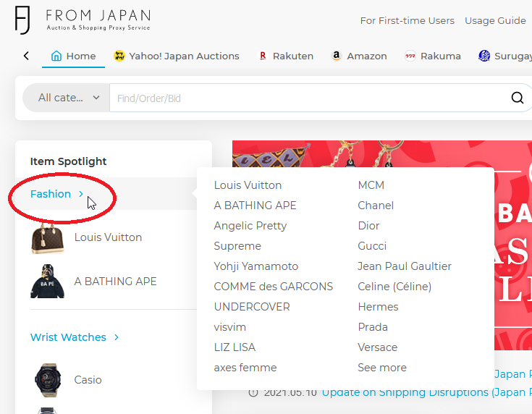Select Dior brand
The image size is (532, 414).
click(x=369, y=226)
